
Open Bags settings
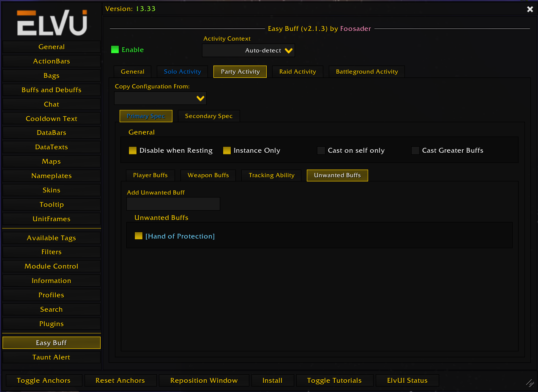pos(52,76)
